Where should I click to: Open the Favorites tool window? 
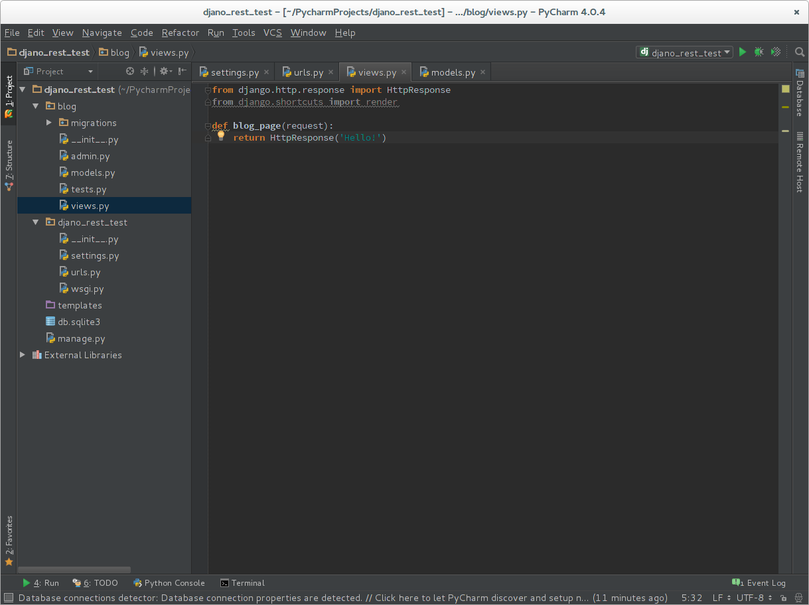(9, 541)
